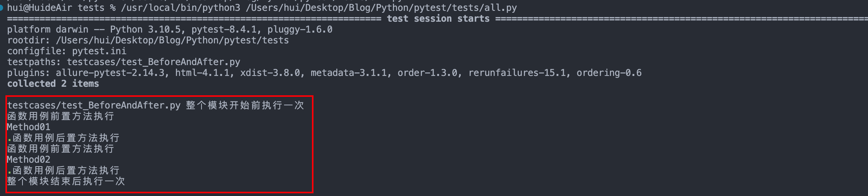Click the 'test session starts' header
Viewport: 868px width, 196px height.
(x=438, y=19)
